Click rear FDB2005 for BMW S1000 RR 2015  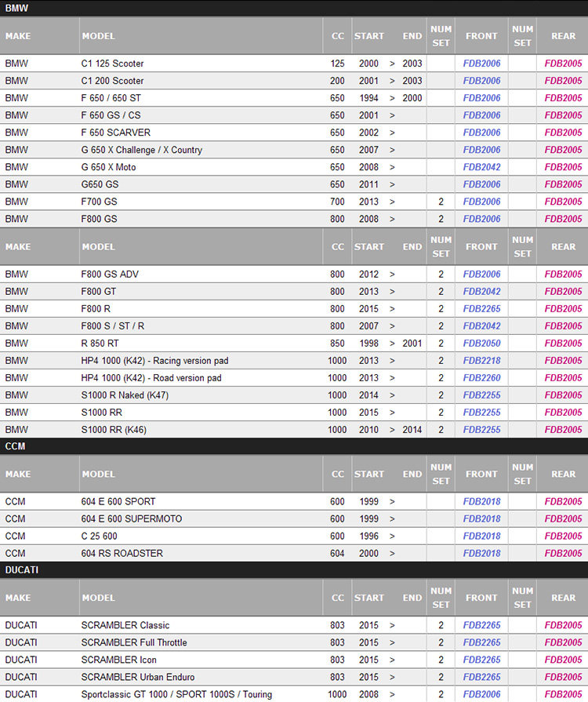click(x=563, y=413)
